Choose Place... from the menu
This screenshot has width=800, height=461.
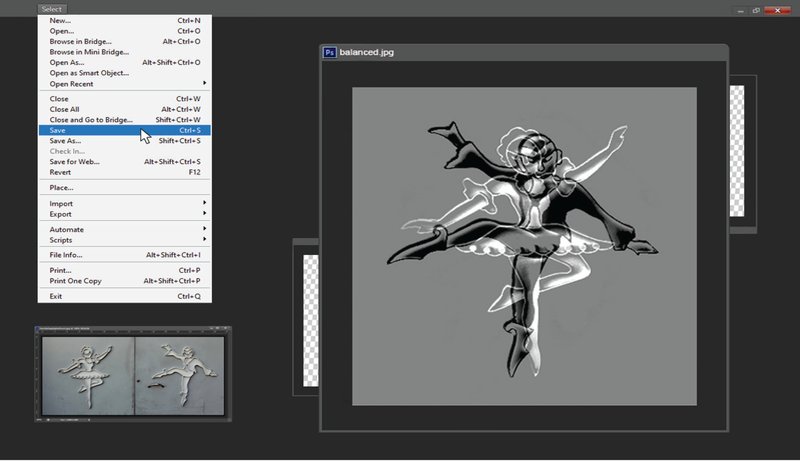(x=124, y=188)
